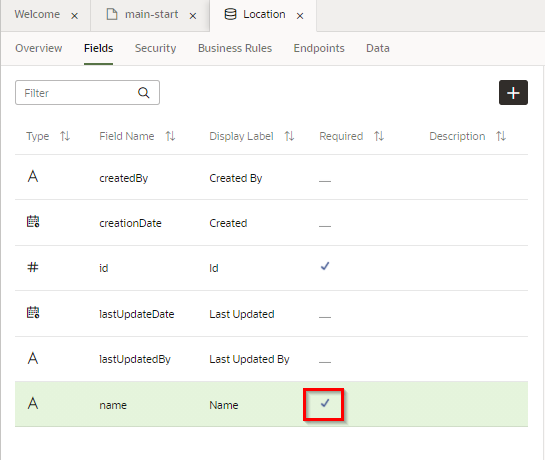Sort by Required column arrows
545x460 pixels.
click(379, 136)
